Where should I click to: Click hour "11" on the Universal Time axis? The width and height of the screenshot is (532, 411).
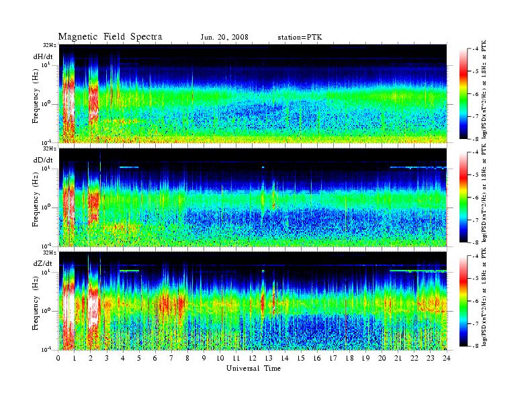(x=236, y=358)
